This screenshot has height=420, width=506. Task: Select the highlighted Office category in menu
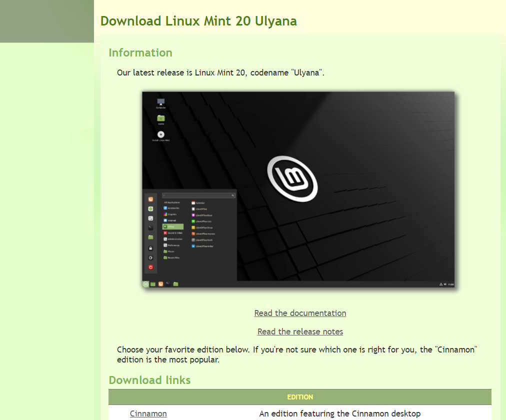[172, 226]
